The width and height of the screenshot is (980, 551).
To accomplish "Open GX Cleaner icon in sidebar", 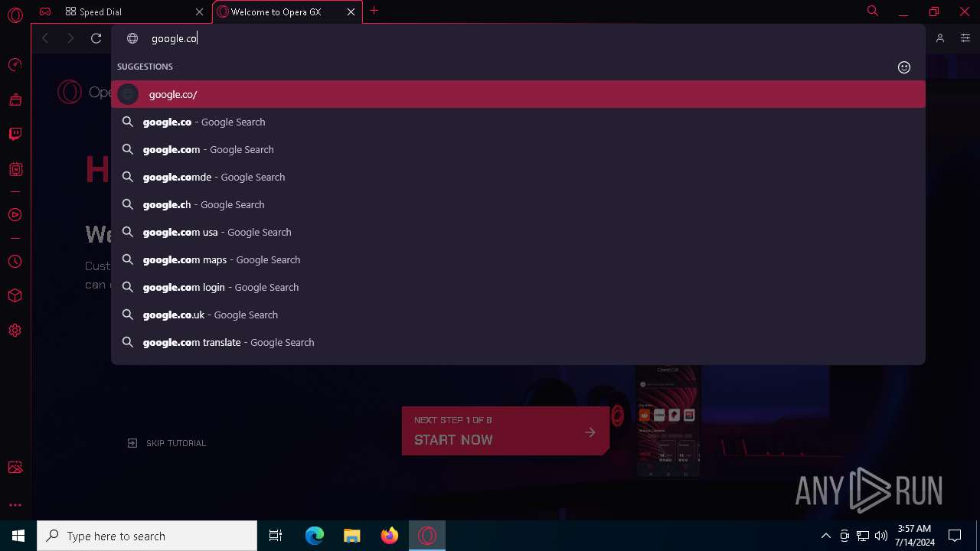I will 15,99.
